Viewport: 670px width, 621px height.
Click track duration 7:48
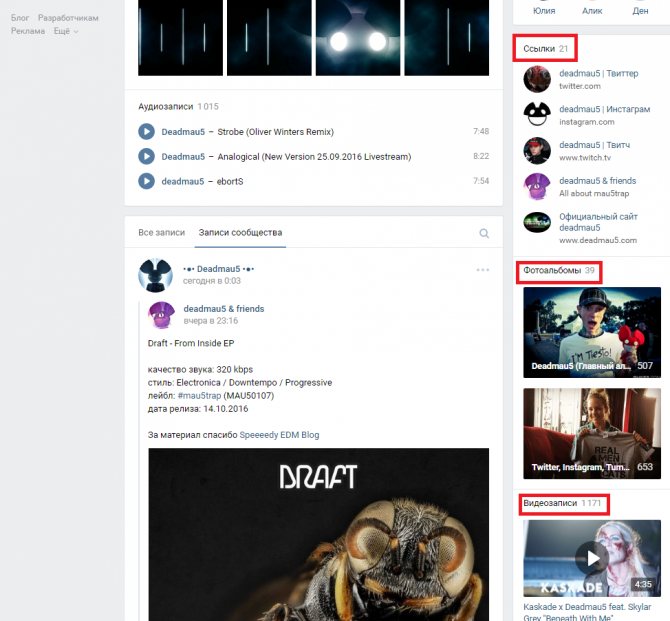tap(481, 131)
